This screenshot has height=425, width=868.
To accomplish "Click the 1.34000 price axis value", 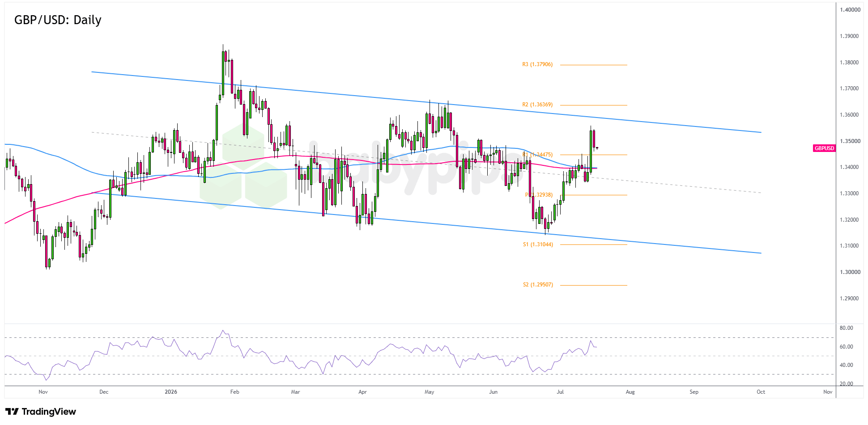I will (x=849, y=167).
